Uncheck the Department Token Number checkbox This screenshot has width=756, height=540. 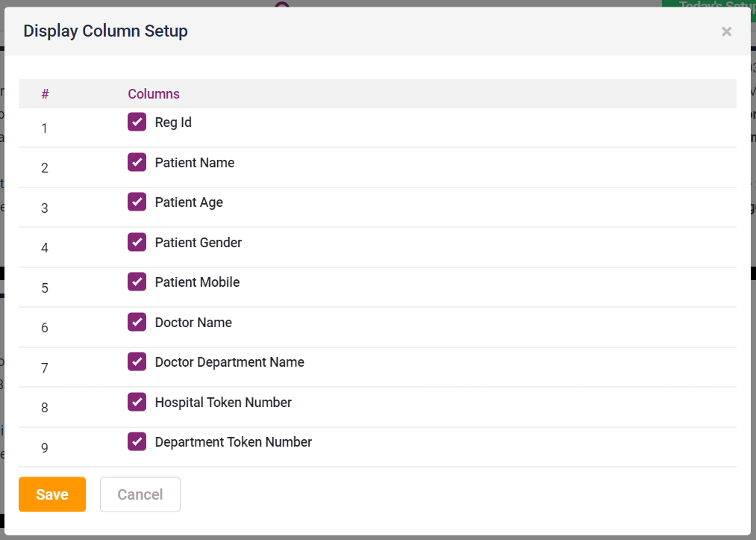pos(137,441)
